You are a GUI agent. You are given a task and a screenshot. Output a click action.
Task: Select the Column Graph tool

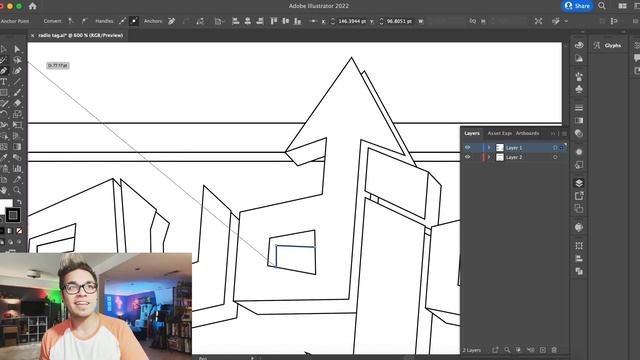(17, 168)
